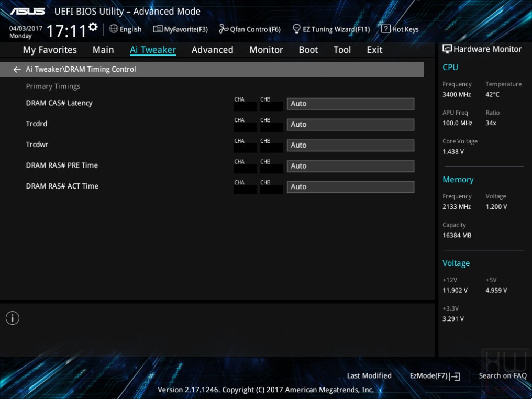The height and width of the screenshot is (399, 532).
Task: Click the CHA box for Trcdrd
Action: click(x=245, y=127)
